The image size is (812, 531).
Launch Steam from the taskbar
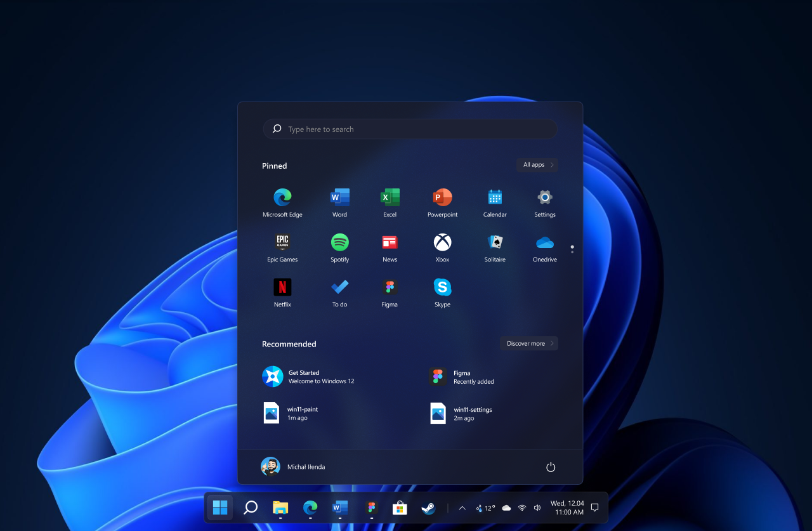tap(428, 508)
